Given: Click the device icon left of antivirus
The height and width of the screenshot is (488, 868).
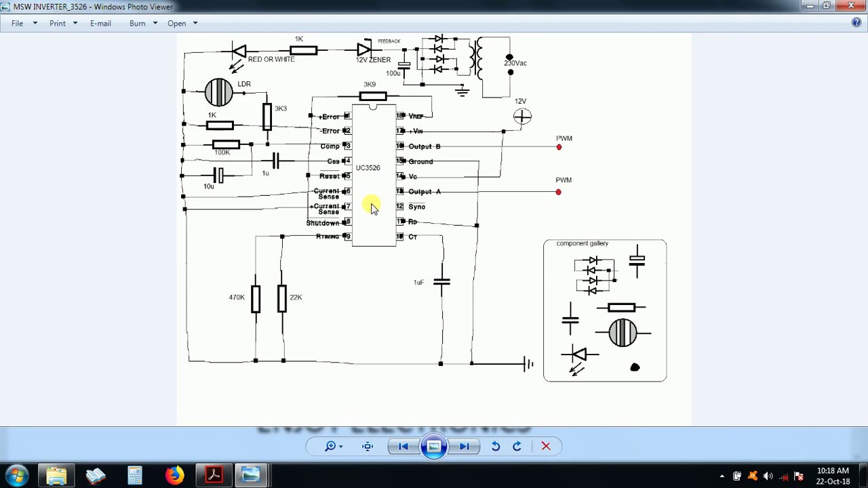Looking at the screenshot, I should coord(737,476).
